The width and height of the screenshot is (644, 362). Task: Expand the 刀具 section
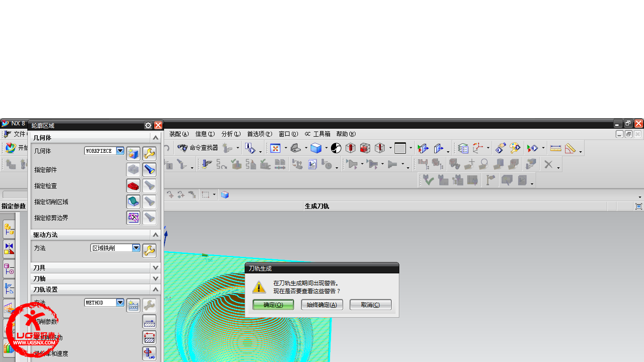(156, 268)
